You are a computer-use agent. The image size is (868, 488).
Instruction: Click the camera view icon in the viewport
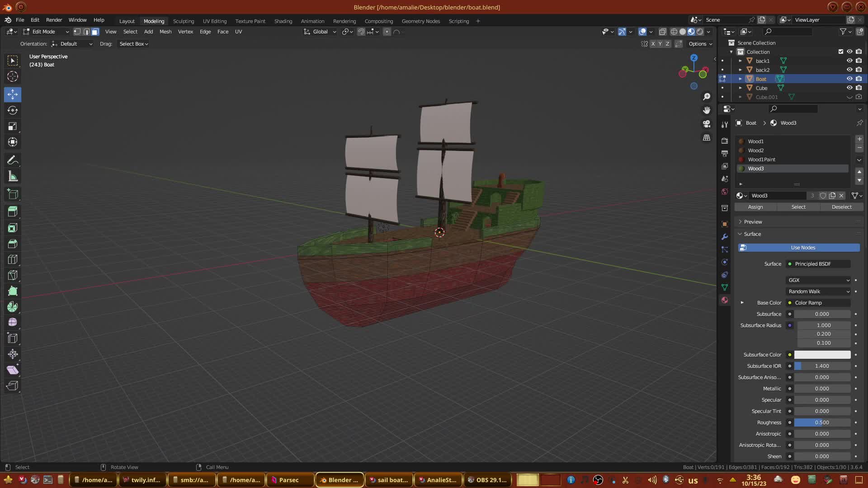pyautogui.click(x=707, y=124)
